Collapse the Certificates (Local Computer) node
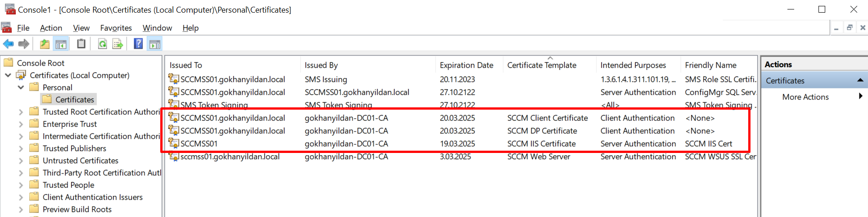 click(8, 75)
